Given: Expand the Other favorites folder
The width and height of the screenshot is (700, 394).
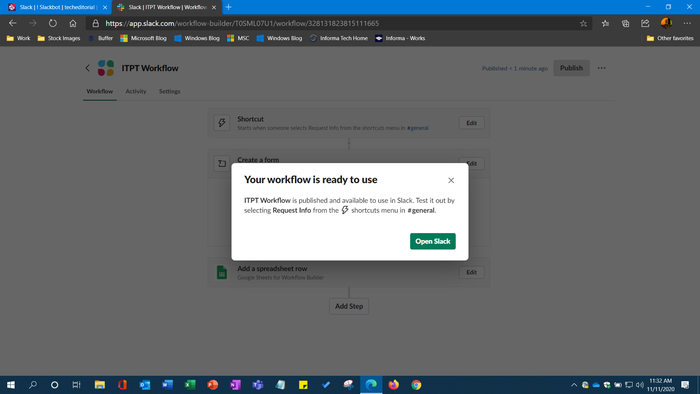Looking at the screenshot, I should [670, 38].
